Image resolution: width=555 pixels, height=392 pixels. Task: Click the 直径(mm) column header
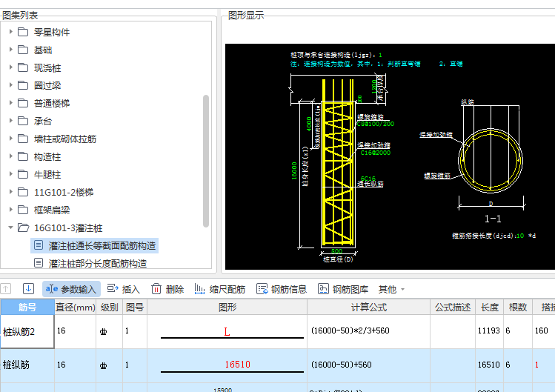(75, 307)
